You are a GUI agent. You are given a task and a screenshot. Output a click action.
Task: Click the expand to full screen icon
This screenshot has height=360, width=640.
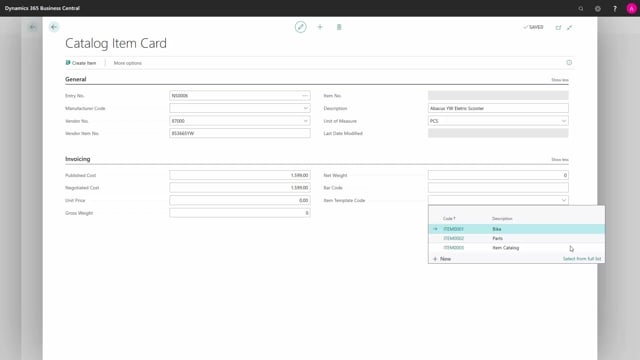pyautogui.click(x=569, y=27)
